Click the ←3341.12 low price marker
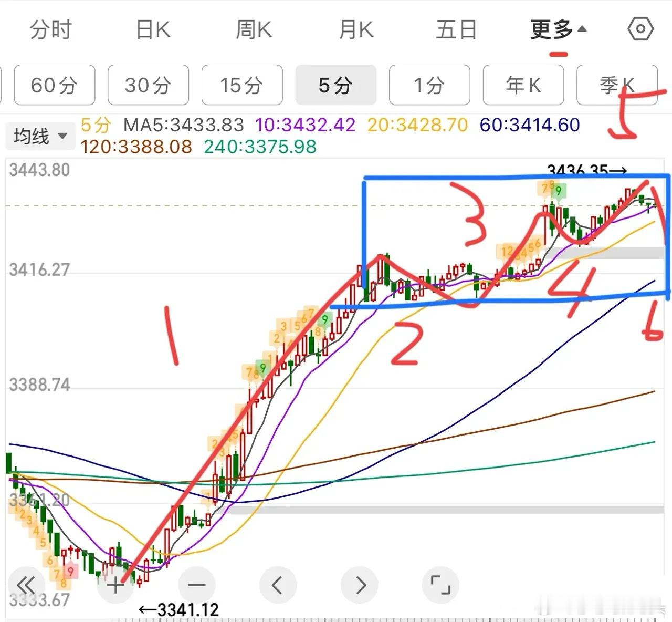 (x=178, y=610)
